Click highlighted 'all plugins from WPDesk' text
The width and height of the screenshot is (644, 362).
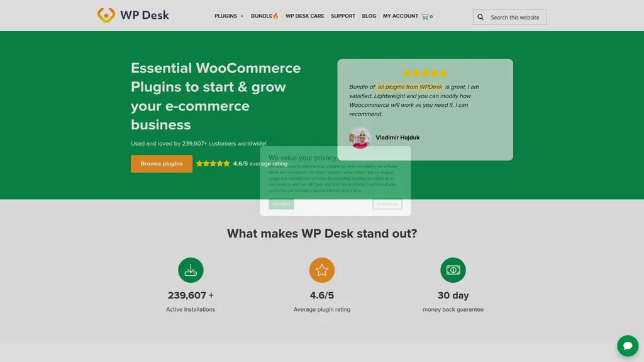point(410,87)
